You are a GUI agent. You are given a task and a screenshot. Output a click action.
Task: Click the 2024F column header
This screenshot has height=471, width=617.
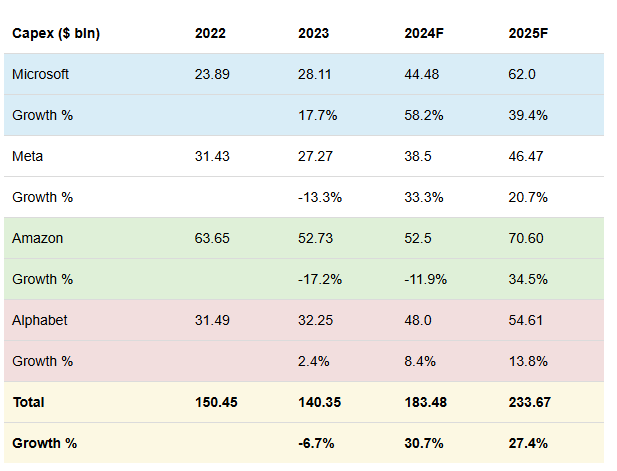tap(424, 33)
